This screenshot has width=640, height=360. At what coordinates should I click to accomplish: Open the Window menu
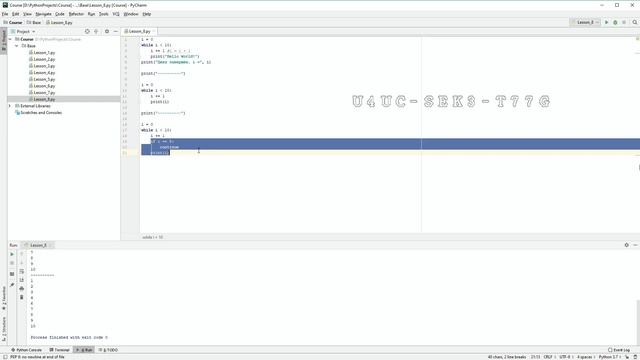tap(131, 14)
